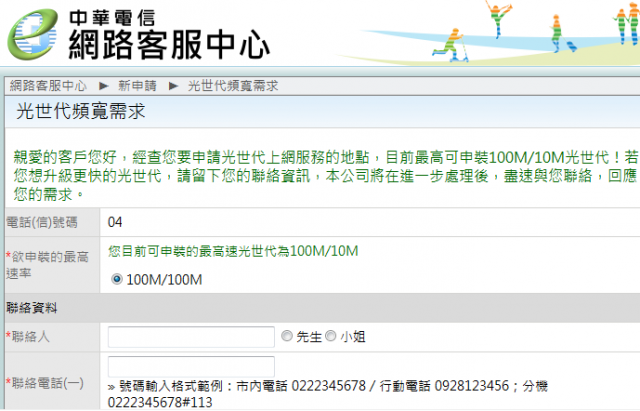Click the 聯絡人 field label
This screenshot has width=640, height=411.
click(28, 337)
